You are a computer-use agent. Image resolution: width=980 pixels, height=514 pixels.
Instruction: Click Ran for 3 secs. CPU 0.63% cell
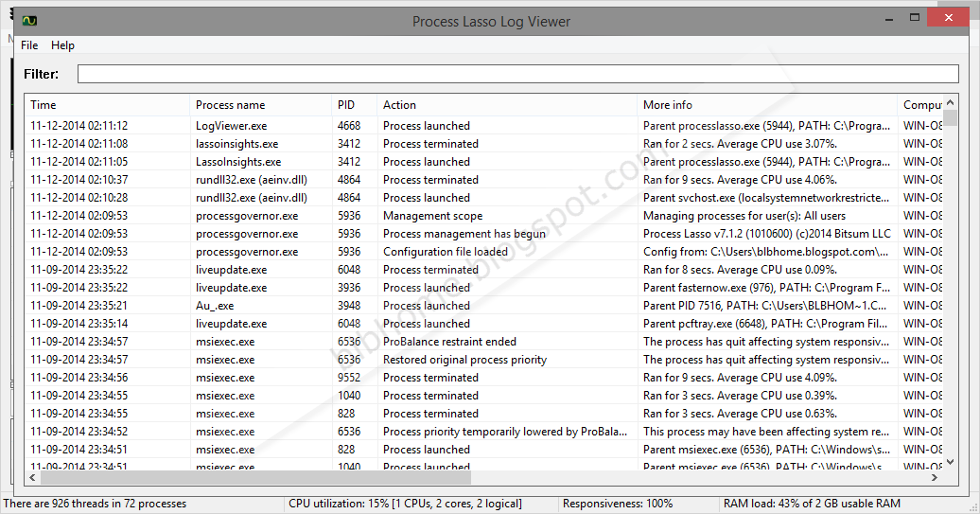coord(740,414)
